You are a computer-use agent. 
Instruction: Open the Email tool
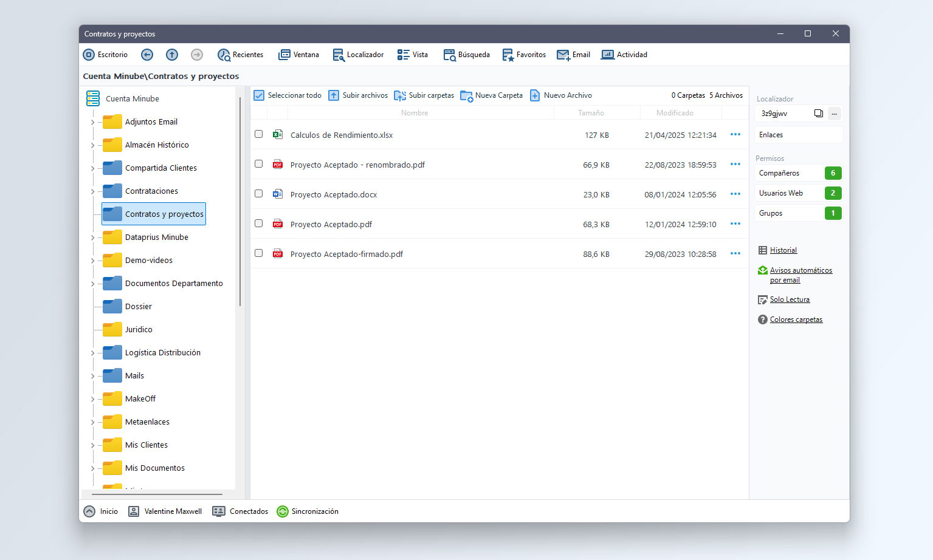[574, 55]
